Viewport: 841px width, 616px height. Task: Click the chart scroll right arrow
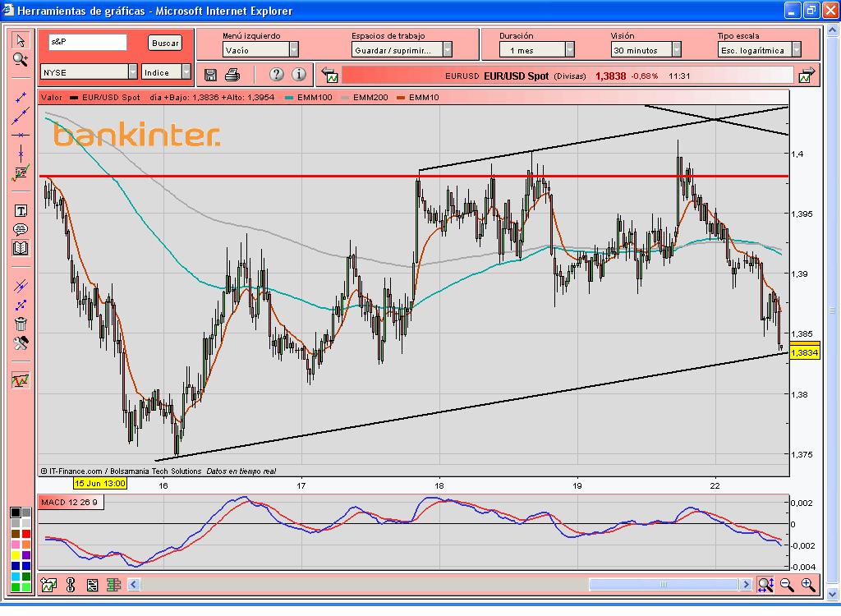click(x=746, y=584)
